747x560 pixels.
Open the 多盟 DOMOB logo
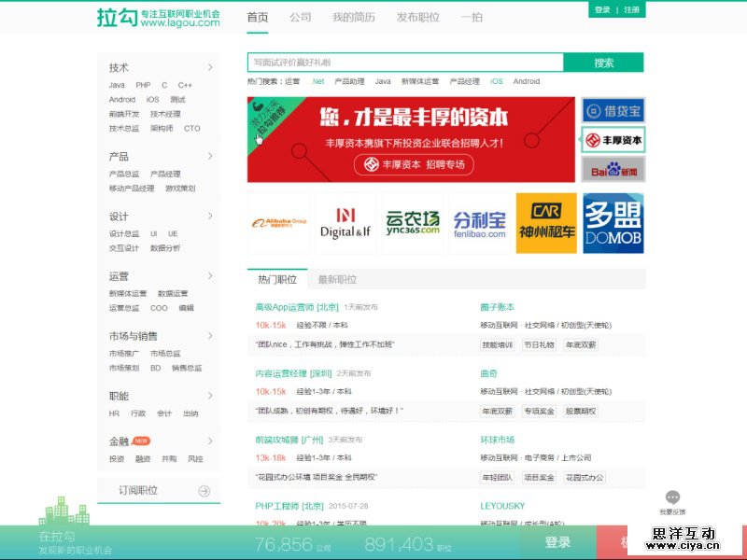(613, 224)
